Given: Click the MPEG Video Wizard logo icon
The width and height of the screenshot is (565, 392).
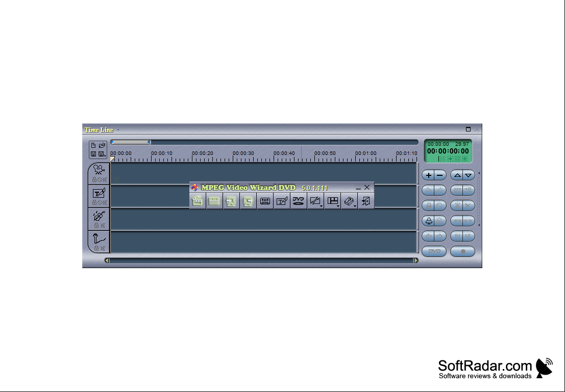Looking at the screenshot, I should click(x=195, y=187).
